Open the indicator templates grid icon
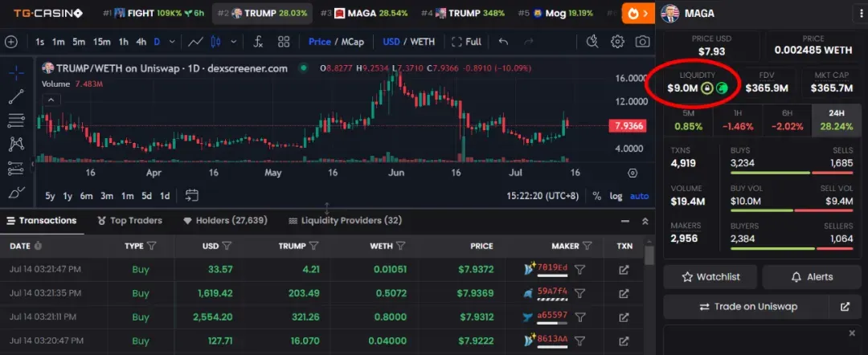 coord(284,42)
